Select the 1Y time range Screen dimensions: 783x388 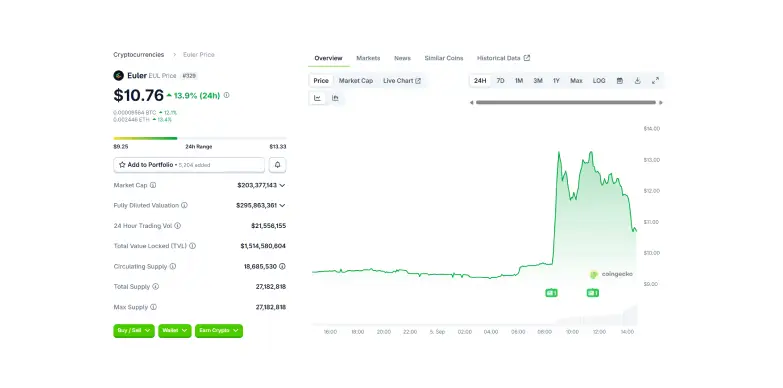556,80
